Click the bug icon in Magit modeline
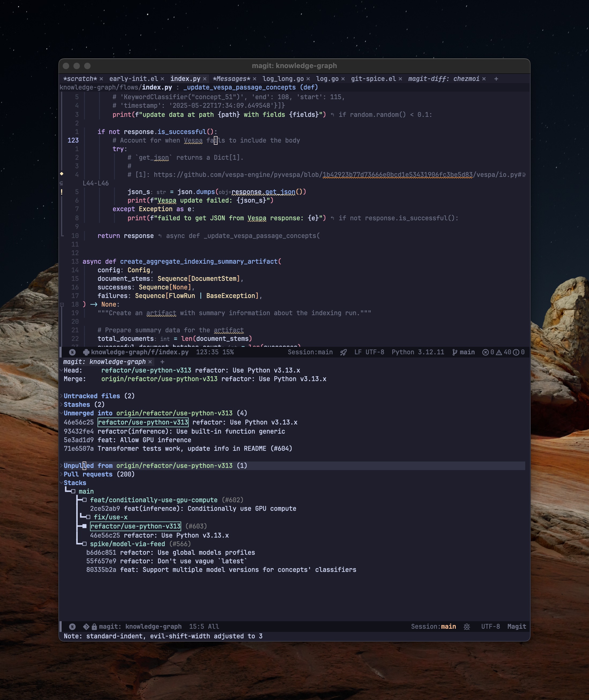The image size is (589, 700). (x=467, y=627)
